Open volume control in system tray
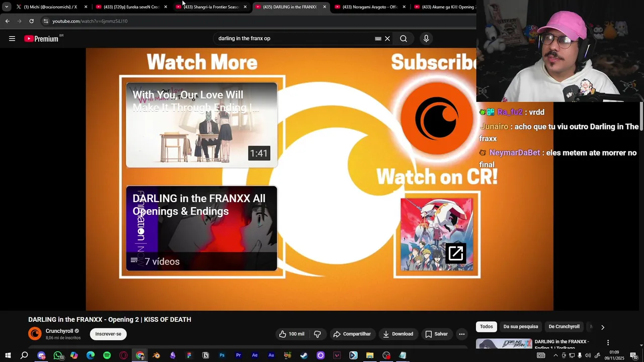 (588, 355)
